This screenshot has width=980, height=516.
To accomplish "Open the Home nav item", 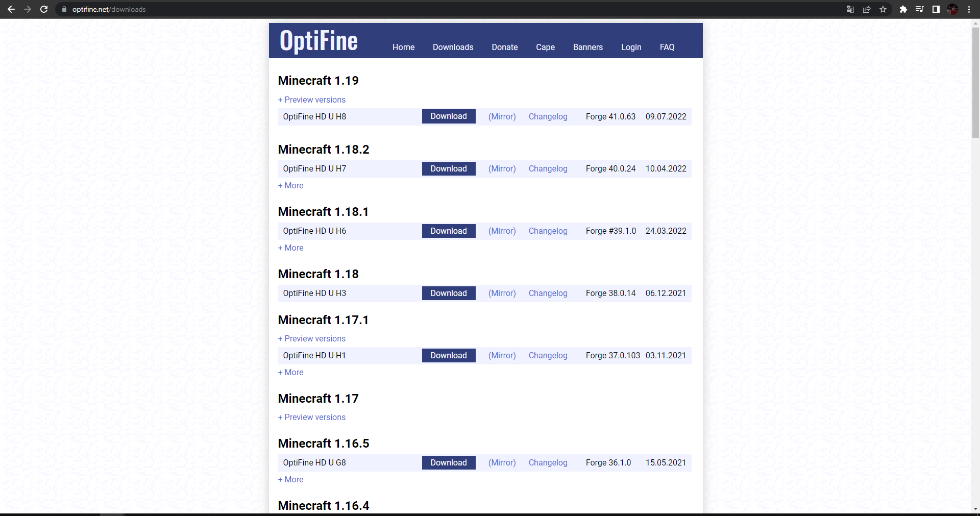I will (x=403, y=47).
